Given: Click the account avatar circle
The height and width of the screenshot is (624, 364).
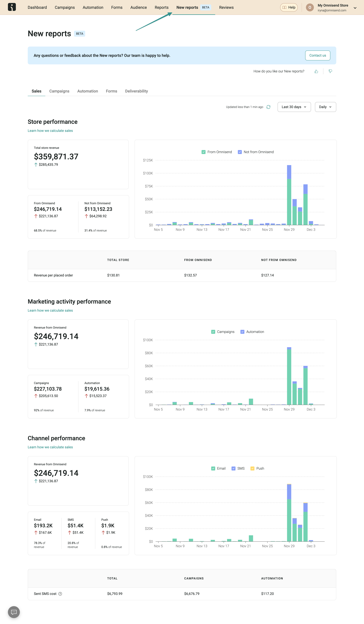Looking at the screenshot, I should point(310,7).
